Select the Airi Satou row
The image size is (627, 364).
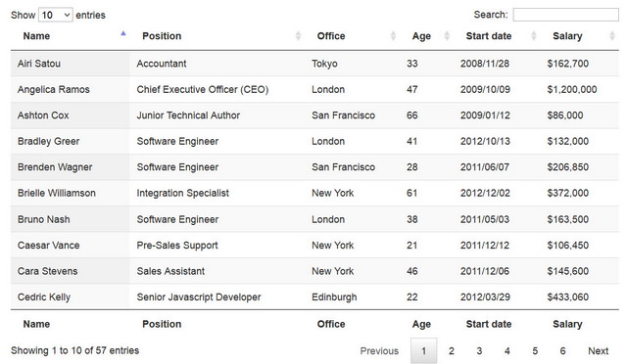[314, 64]
